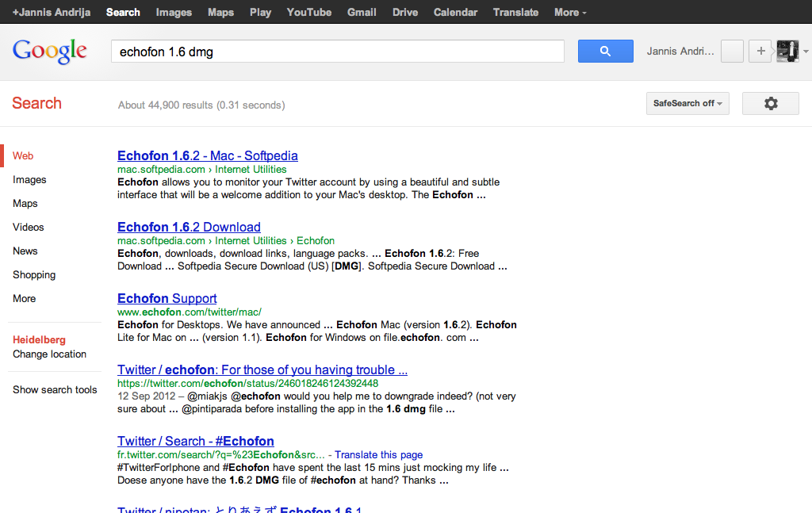Click the blue magnifier search button
Viewport: 812px width, 513px height.
point(605,52)
